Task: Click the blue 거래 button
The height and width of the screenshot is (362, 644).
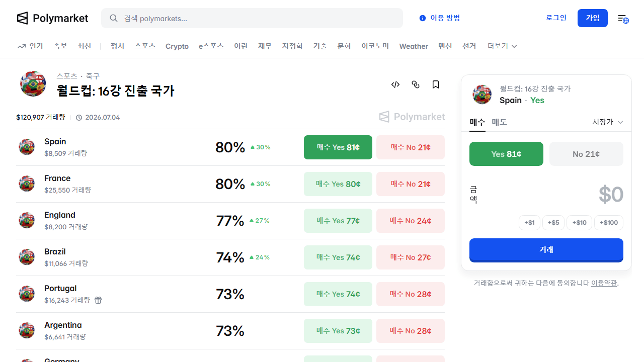Action: point(546,250)
